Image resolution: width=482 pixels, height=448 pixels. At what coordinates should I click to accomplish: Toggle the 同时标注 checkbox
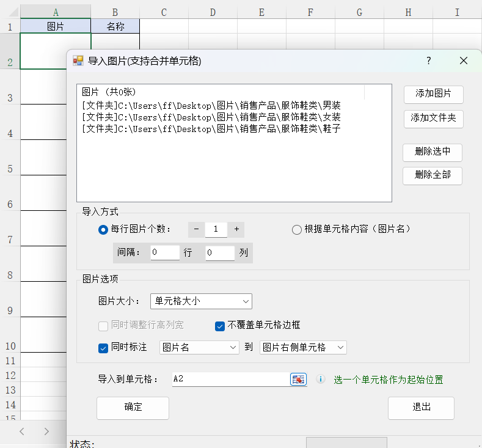click(x=103, y=348)
